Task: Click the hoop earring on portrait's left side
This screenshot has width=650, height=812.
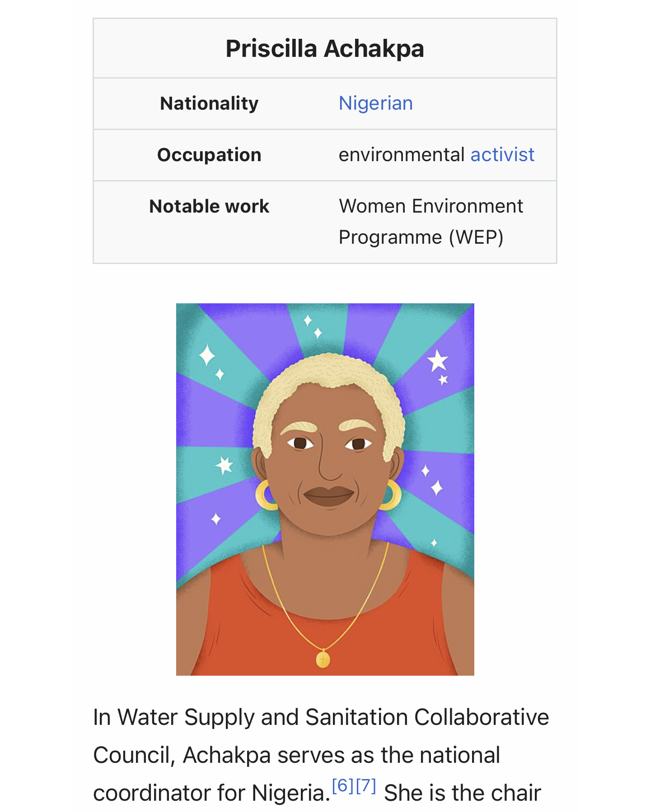Action: tap(265, 496)
